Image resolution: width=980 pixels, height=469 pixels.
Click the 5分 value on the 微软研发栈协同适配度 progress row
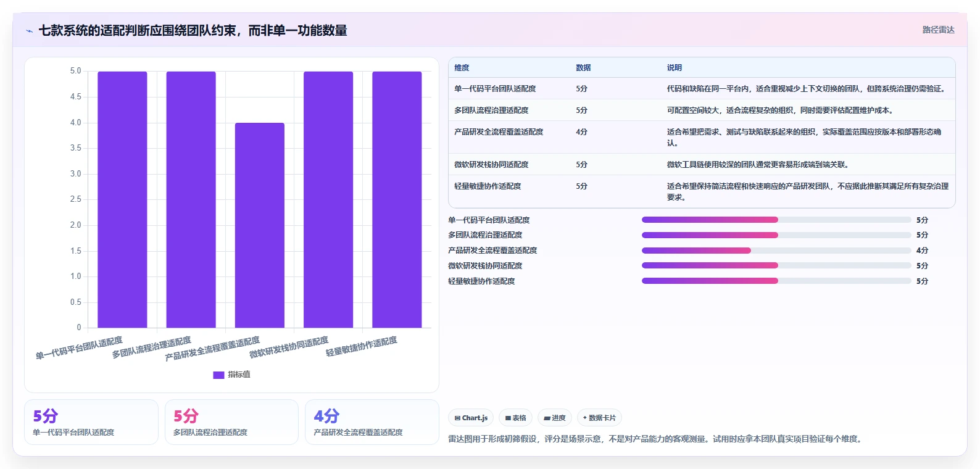click(x=922, y=266)
